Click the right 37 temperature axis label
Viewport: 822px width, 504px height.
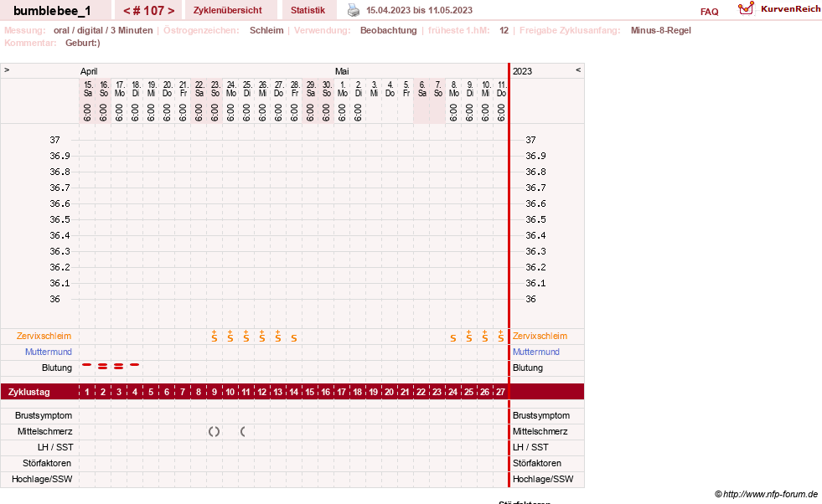pyautogui.click(x=530, y=140)
